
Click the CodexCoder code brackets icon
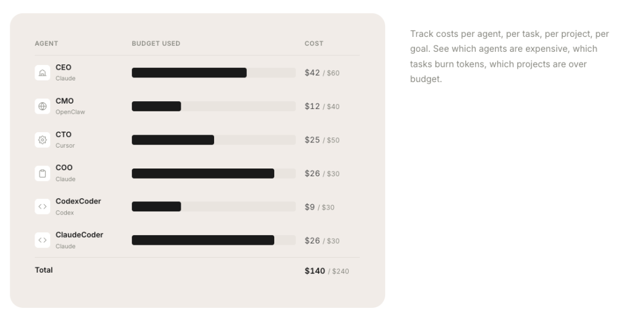pos(42,207)
